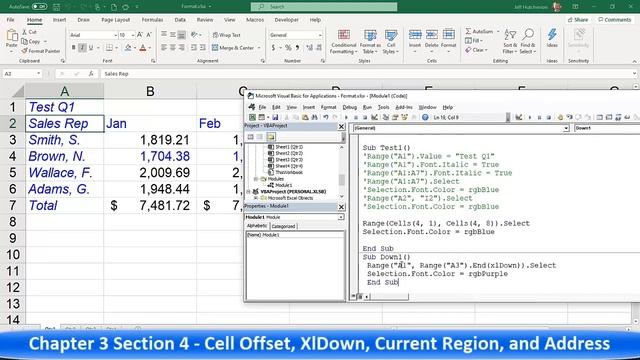The height and width of the screenshot is (360, 640).
Task: Click the Insert Function fx icon
Action: click(x=91, y=73)
